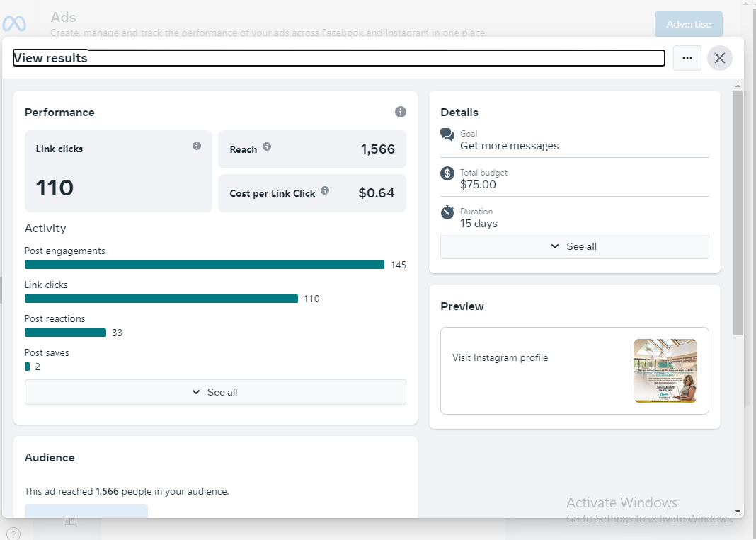Viewport: 756px width, 540px height.
Task: Click the Cost per Link Click info icon
Action: tap(325, 190)
